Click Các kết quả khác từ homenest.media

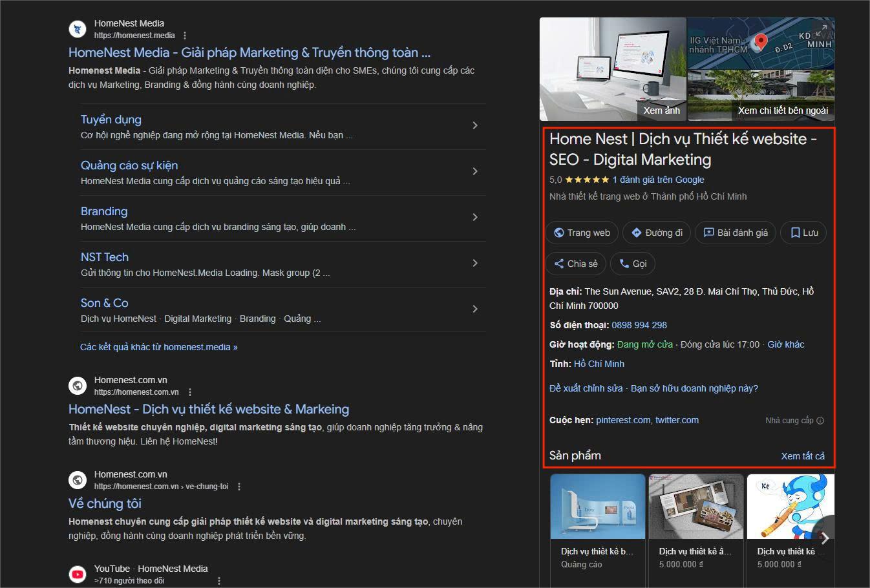pyautogui.click(x=159, y=347)
